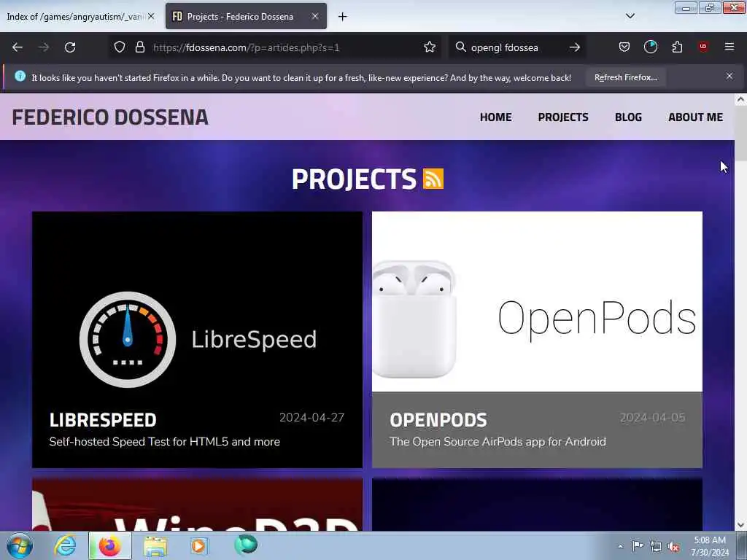Open the HOME navigation link
Screen dimensions: 747x560
point(495,117)
